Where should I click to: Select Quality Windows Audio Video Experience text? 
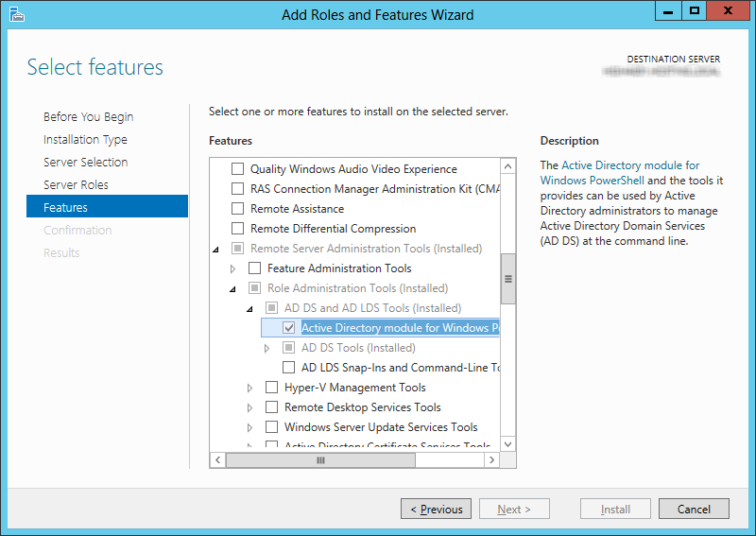pyautogui.click(x=353, y=169)
